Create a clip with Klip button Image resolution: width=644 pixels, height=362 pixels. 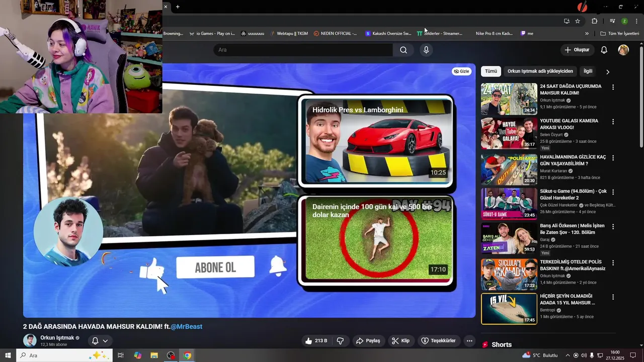[400, 341]
